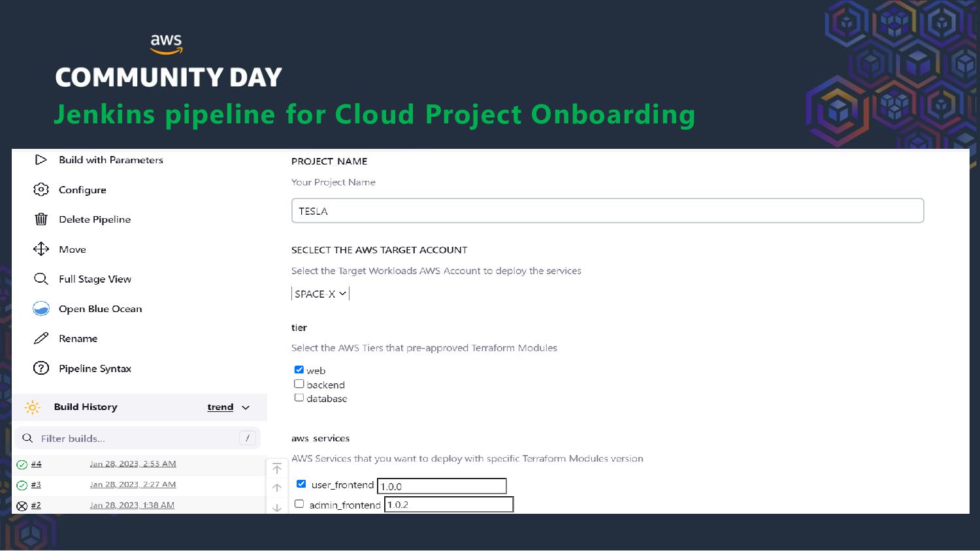Screen dimensions: 980x551
Task: Open Pipeline Syntax help icon
Action: coord(41,368)
